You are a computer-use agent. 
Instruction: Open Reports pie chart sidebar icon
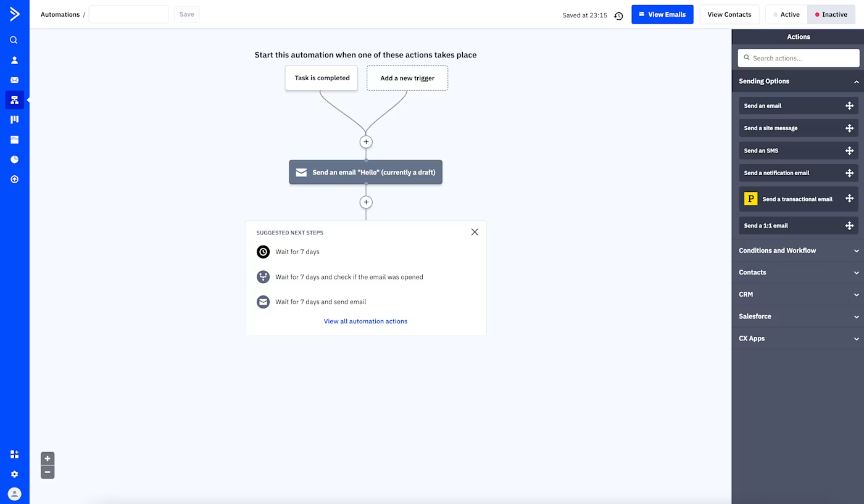pyautogui.click(x=14, y=159)
